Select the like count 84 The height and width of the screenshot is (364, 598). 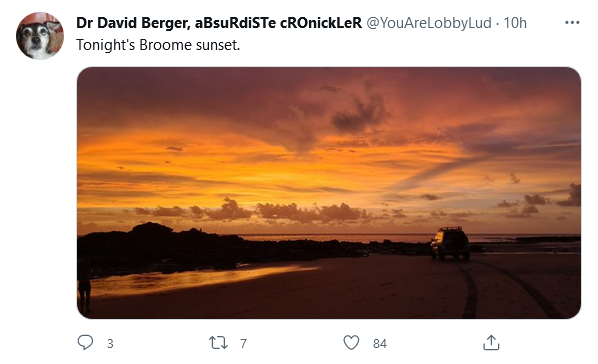click(379, 343)
